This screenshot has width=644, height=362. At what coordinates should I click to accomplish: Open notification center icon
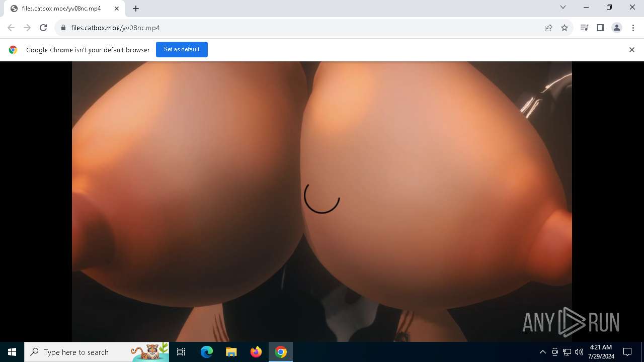click(627, 352)
